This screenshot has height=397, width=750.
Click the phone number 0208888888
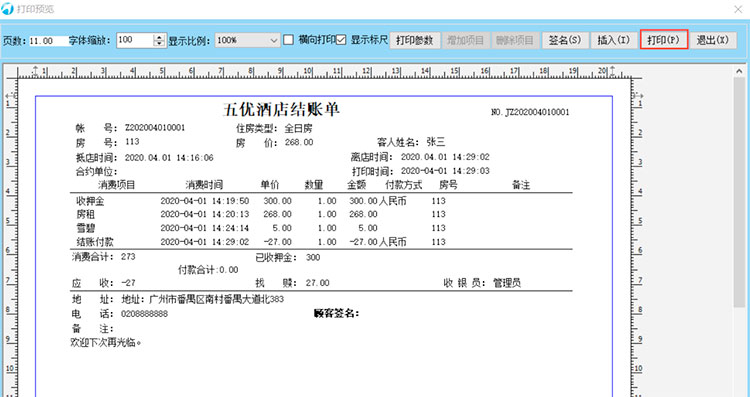[x=144, y=314]
